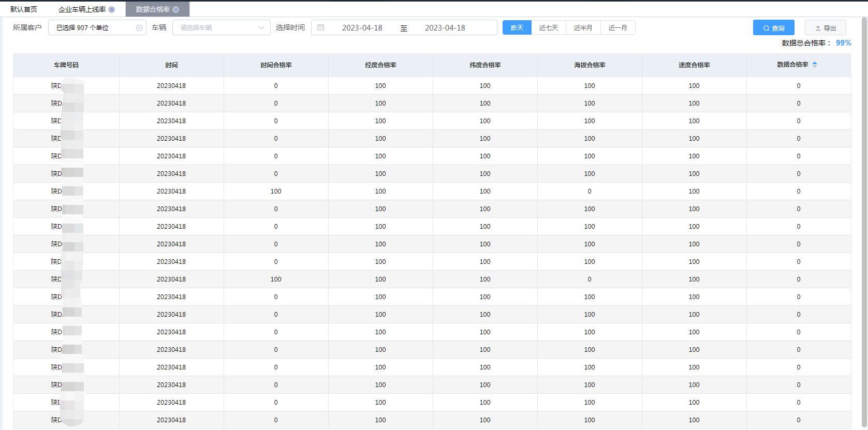Click the start date 2023-04-18 field
868x430 pixels.
point(362,28)
